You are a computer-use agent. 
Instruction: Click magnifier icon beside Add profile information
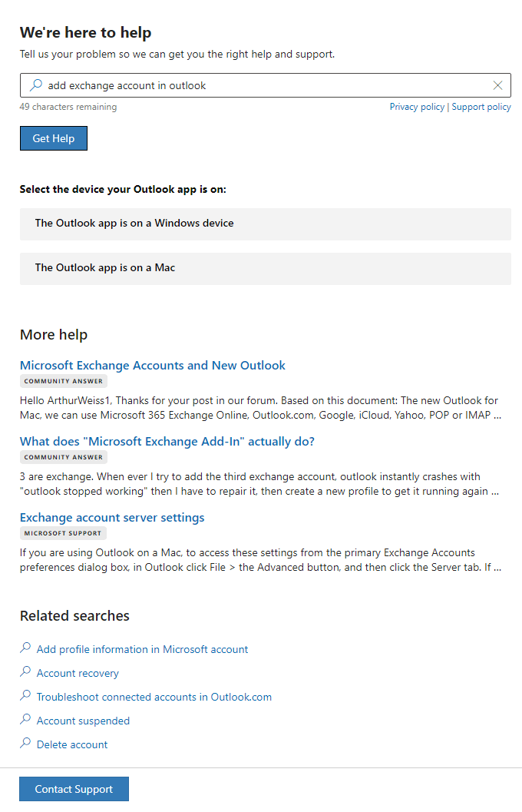[x=25, y=648]
